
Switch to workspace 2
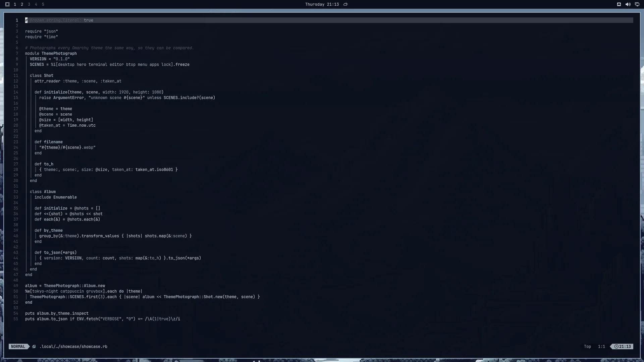pyautogui.click(x=22, y=4)
